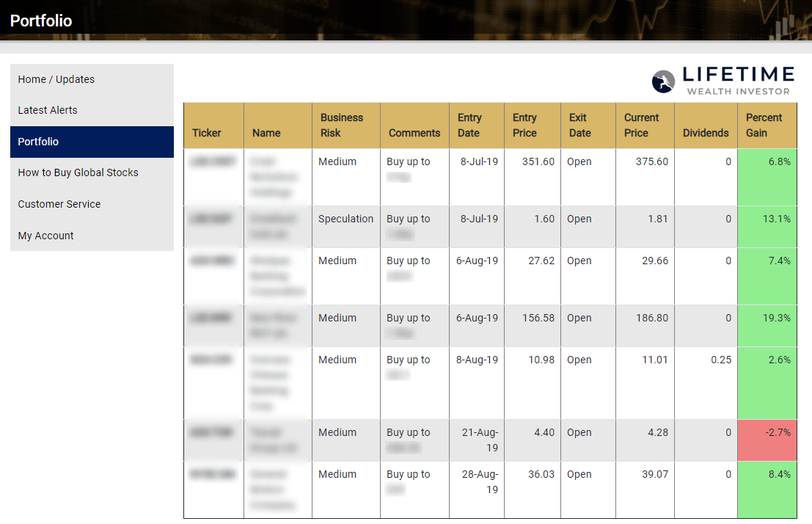Click the 21-Aug-19 entry date

click(480, 440)
